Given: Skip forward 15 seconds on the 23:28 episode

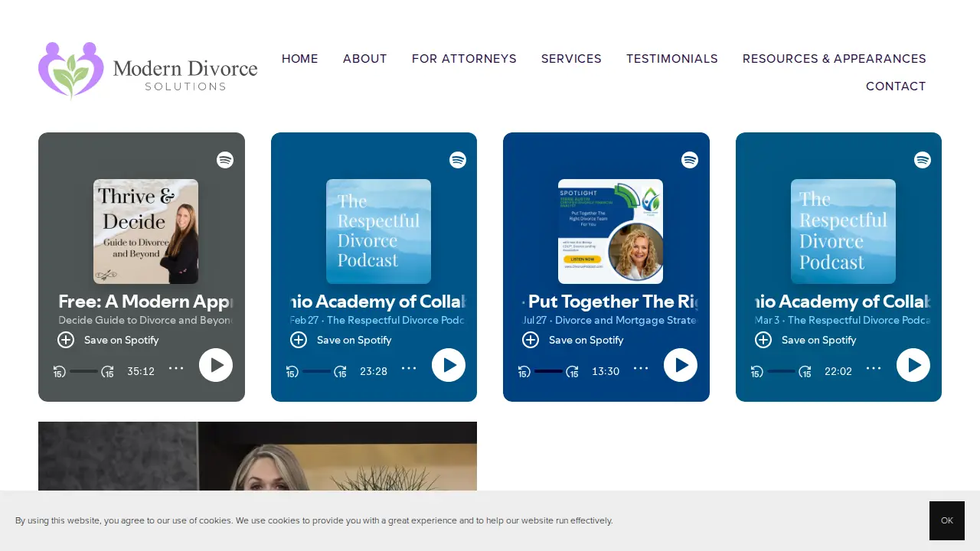Looking at the screenshot, I should (x=341, y=372).
